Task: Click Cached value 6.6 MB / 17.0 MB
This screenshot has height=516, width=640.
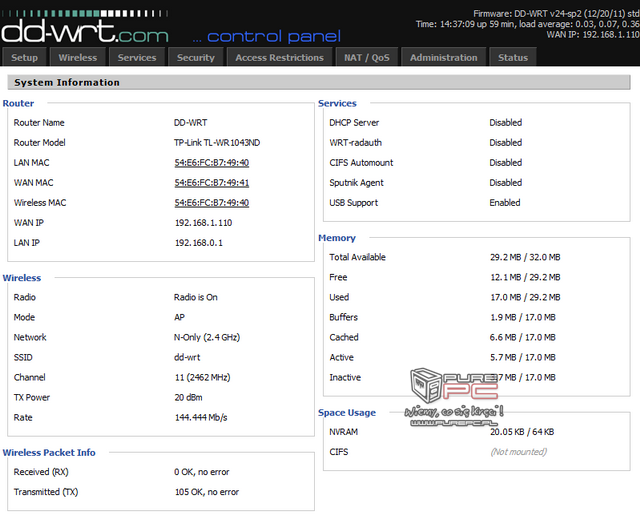Action: pos(522,337)
